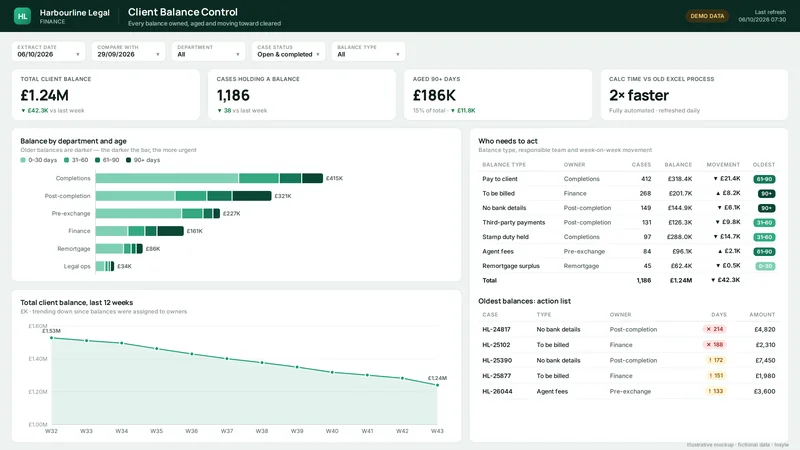Screen dimensions: 800x450
Task: Click the amber 151 days badge
Action: (x=716, y=376)
